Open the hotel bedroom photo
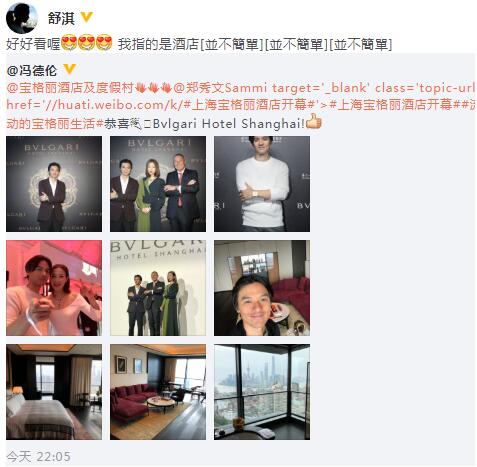The width and height of the screenshot is (477, 467). tap(54, 392)
